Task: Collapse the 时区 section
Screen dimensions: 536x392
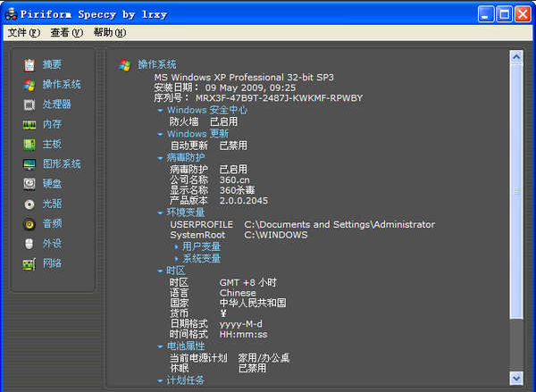Action: pos(160,271)
